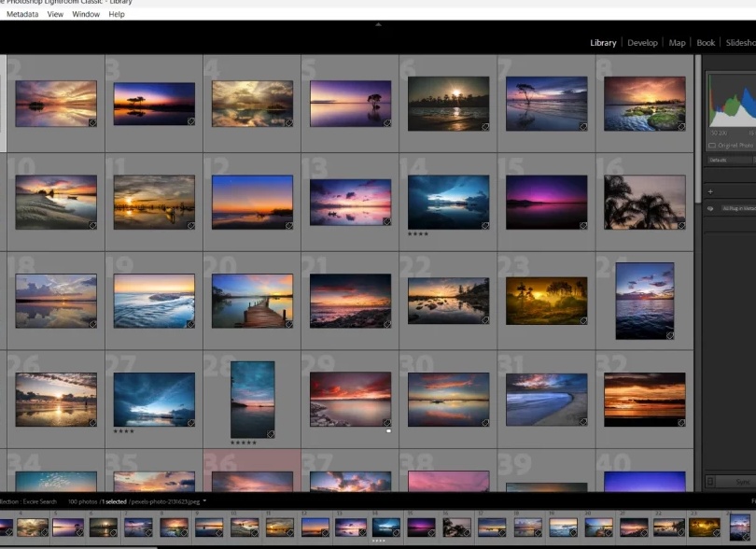
Task: Flip the auto sync switch left of Sync
Action: point(710,482)
